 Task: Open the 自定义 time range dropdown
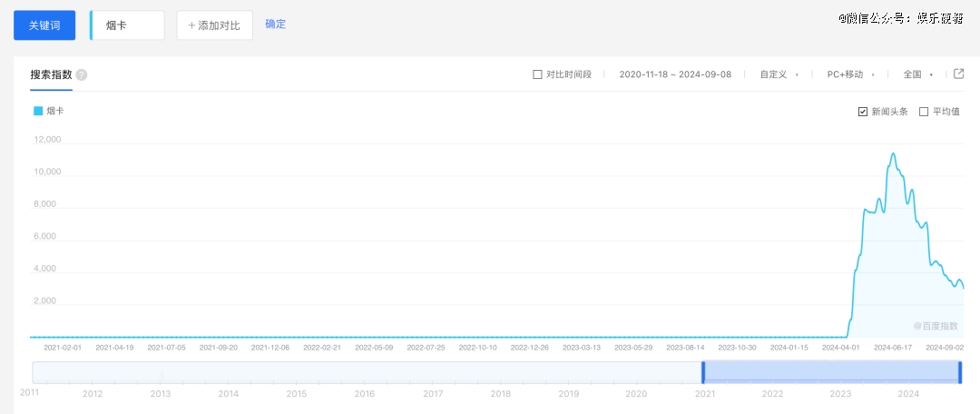pos(779,74)
